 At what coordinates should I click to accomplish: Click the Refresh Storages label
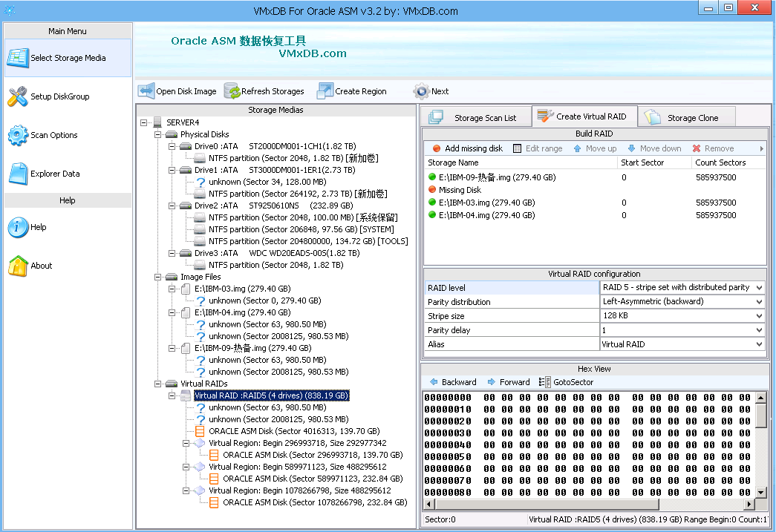coord(273,91)
